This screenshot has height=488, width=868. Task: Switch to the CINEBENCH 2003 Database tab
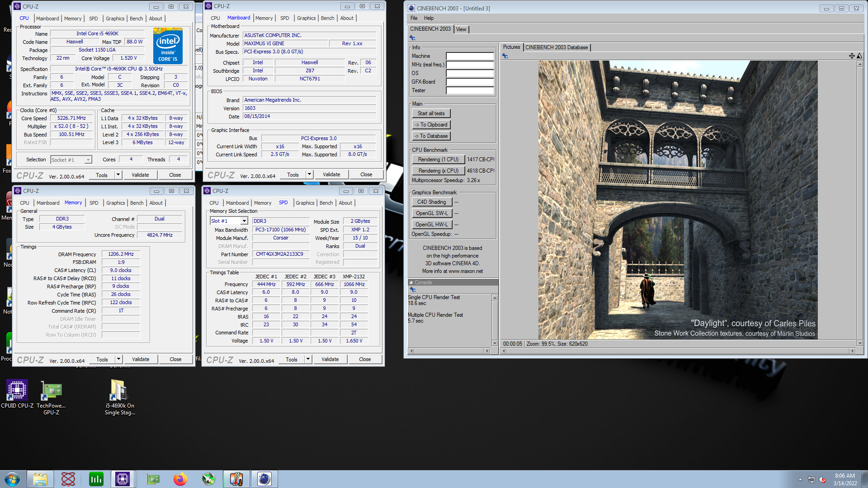point(557,47)
